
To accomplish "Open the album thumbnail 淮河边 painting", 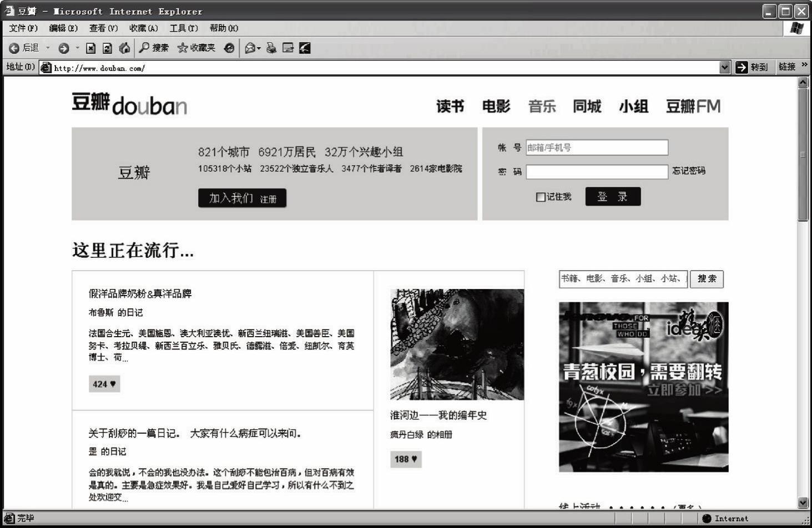I will click(x=457, y=344).
